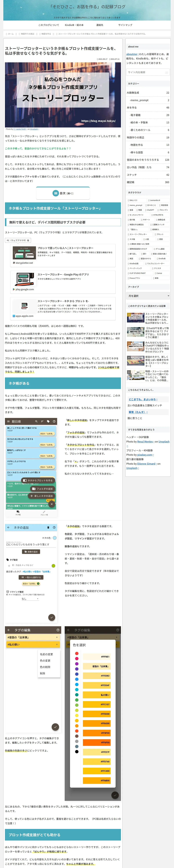Select red color dot at top of 色を選択
The width and height of the screenshot is (174, 868).
point(77,653)
